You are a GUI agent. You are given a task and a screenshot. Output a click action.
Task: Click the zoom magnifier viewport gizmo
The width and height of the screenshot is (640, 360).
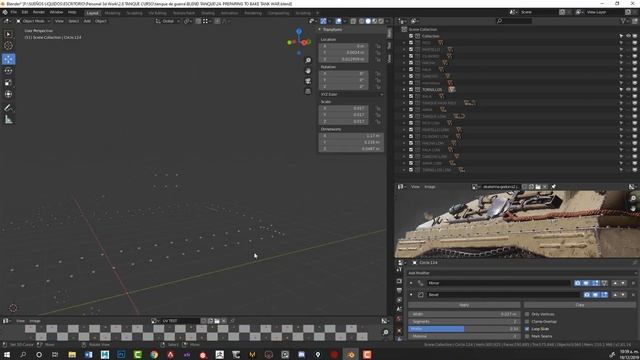coord(308,60)
